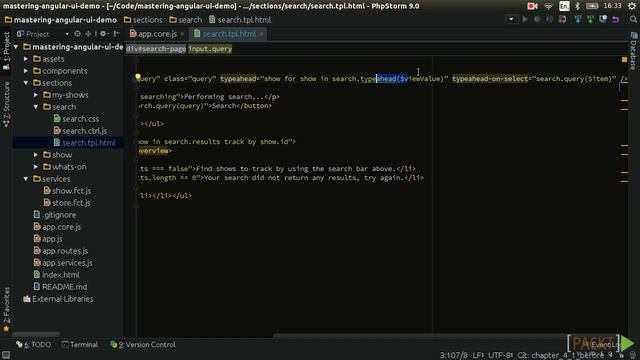Image resolution: width=640 pixels, height=360 pixels.
Task: Expand the my-shows folder
Action: pos(36,95)
